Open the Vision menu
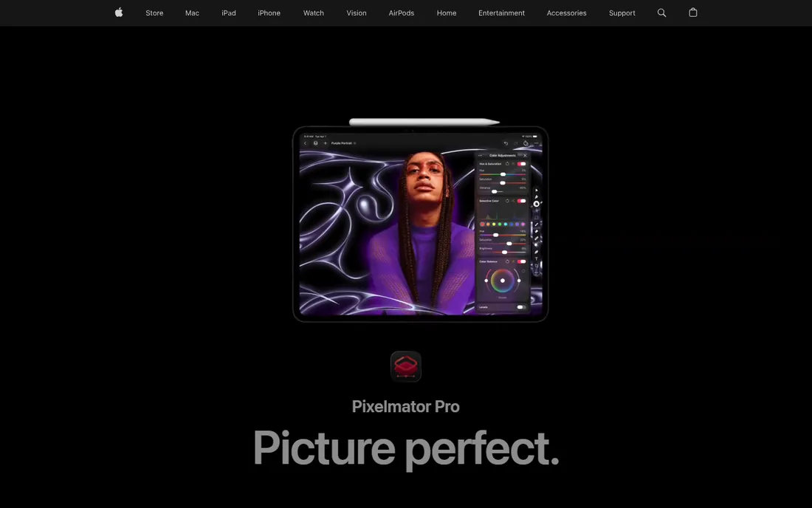 [357, 13]
